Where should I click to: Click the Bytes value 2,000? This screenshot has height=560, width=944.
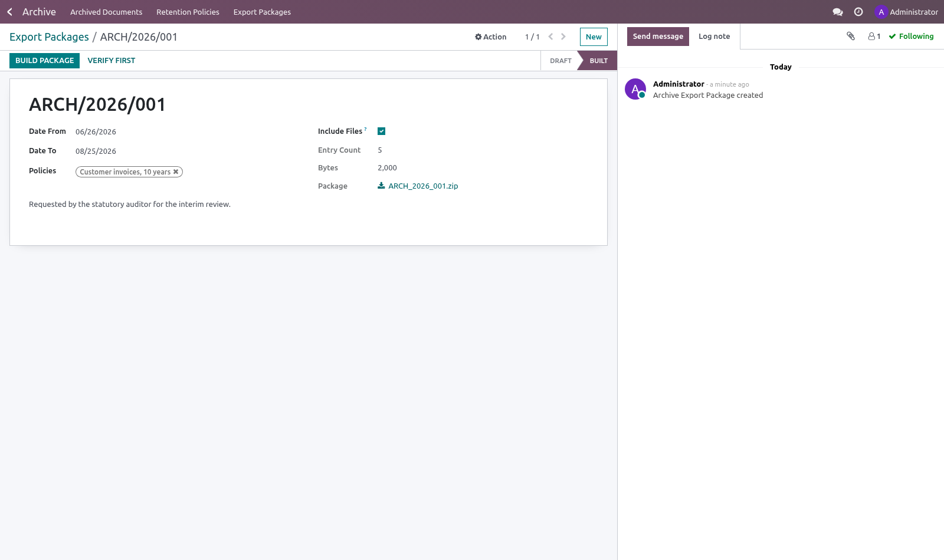387,168
